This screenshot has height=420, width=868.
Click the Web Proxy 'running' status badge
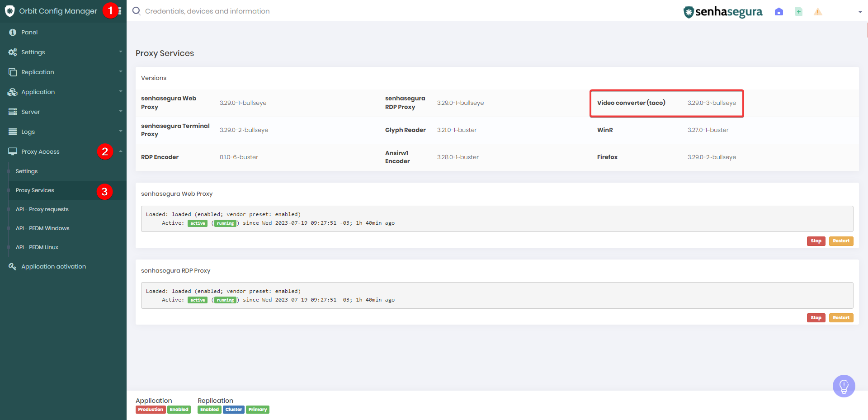pos(225,223)
